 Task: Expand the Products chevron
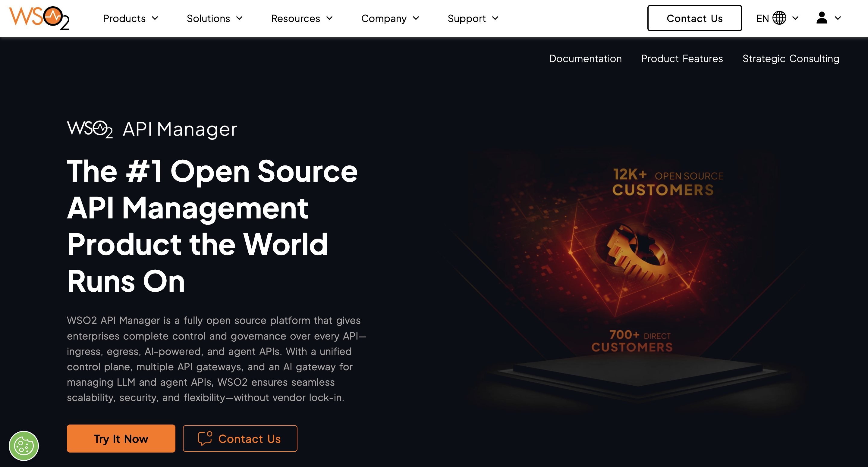click(155, 18)
